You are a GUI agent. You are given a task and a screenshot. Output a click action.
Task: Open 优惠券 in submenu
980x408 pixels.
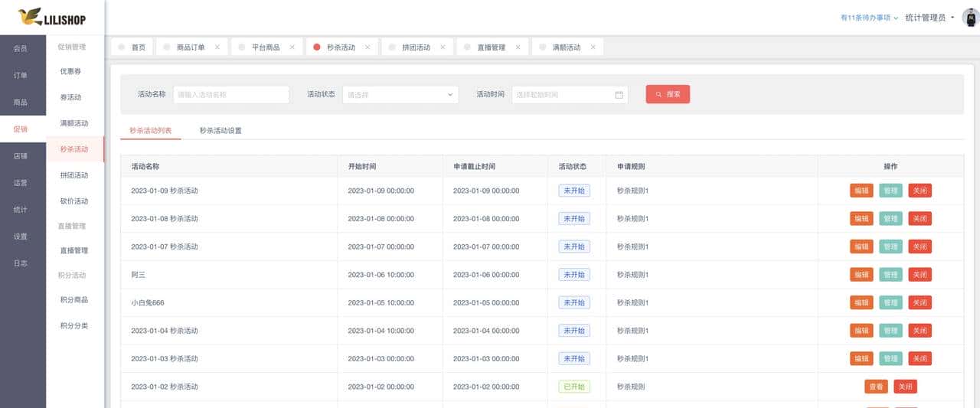tap(75, 71)
